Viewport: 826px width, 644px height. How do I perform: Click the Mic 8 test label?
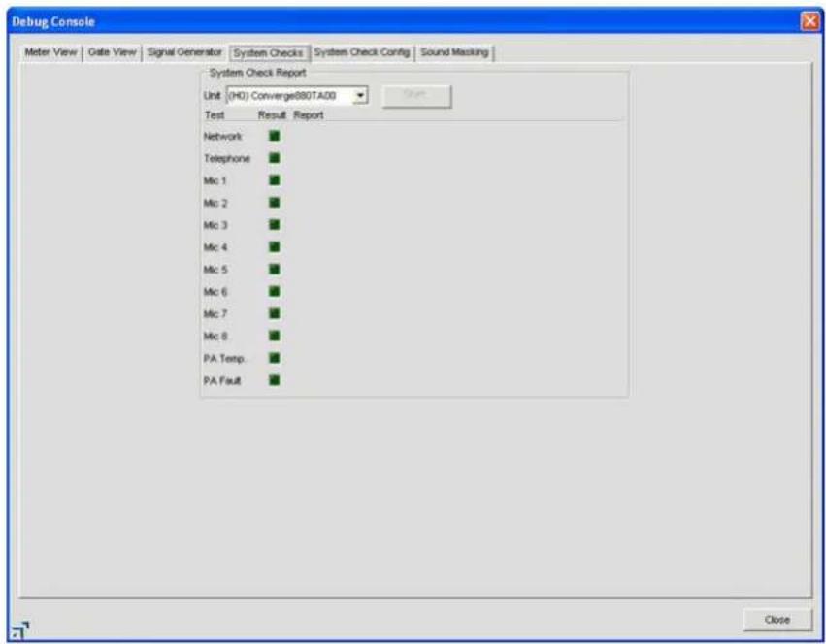coord(215,336)
